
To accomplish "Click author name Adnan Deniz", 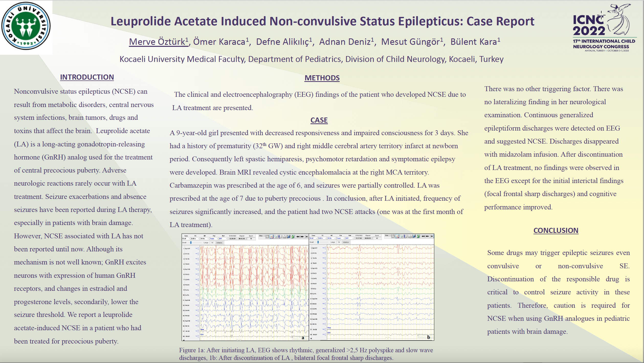I will [x=347, y=42].
